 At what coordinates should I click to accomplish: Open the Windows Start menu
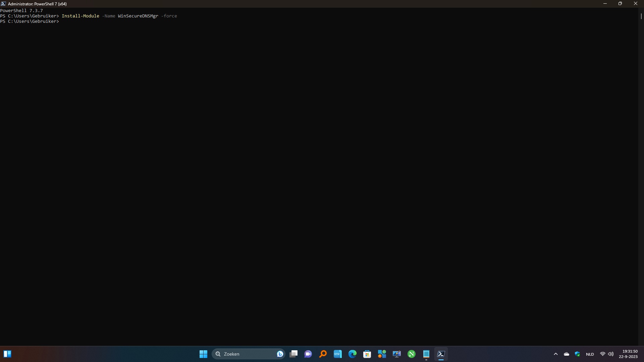click(203, 354)
